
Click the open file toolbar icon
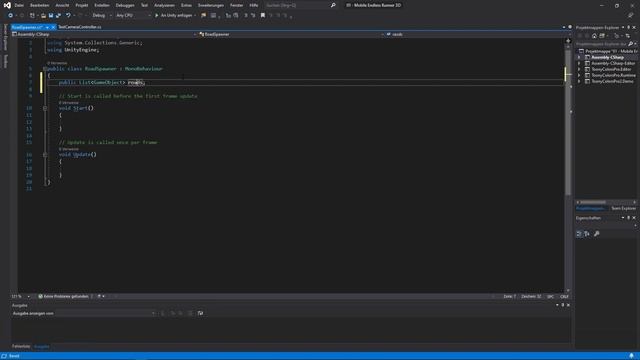pyautogui.click(x=43, y=16)
